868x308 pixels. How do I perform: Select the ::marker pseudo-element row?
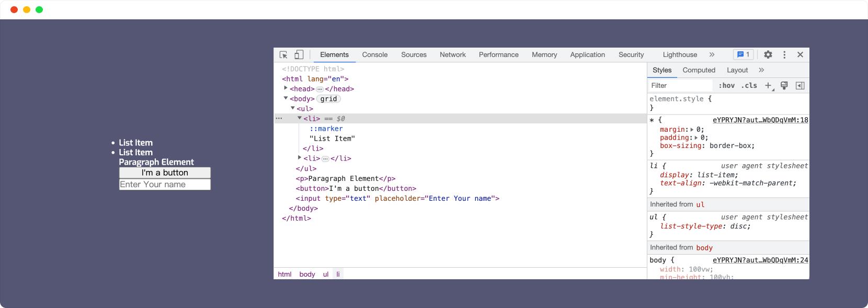326,129
